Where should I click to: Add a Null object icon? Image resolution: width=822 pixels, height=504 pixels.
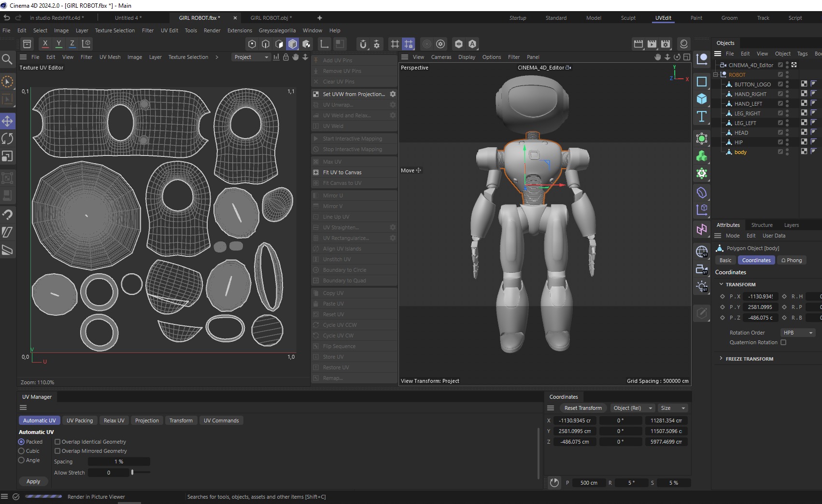click(702, 59)
